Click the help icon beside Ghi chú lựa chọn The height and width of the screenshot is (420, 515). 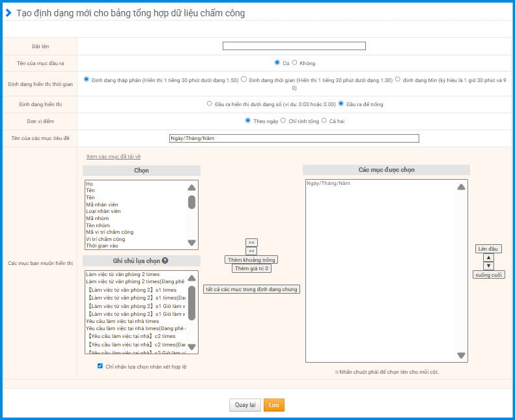[165, 260]
